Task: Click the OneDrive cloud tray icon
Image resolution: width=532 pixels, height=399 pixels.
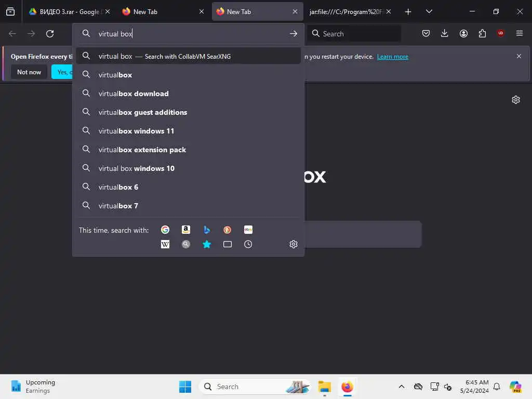Action: pyautogui.click(x=418, y=387)
